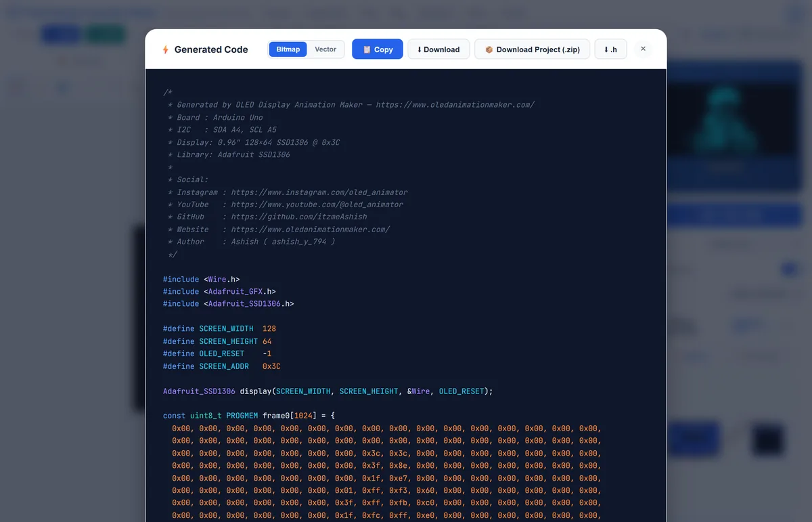
Task: Click the 'Library: Adafruit SSD1306' line
Action: tap(229, 154)
